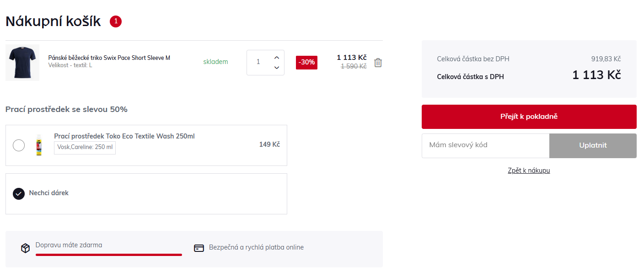Viewport: 644px width, 277px height.
Task: Click the -30% discount badge
Action: 306,62
